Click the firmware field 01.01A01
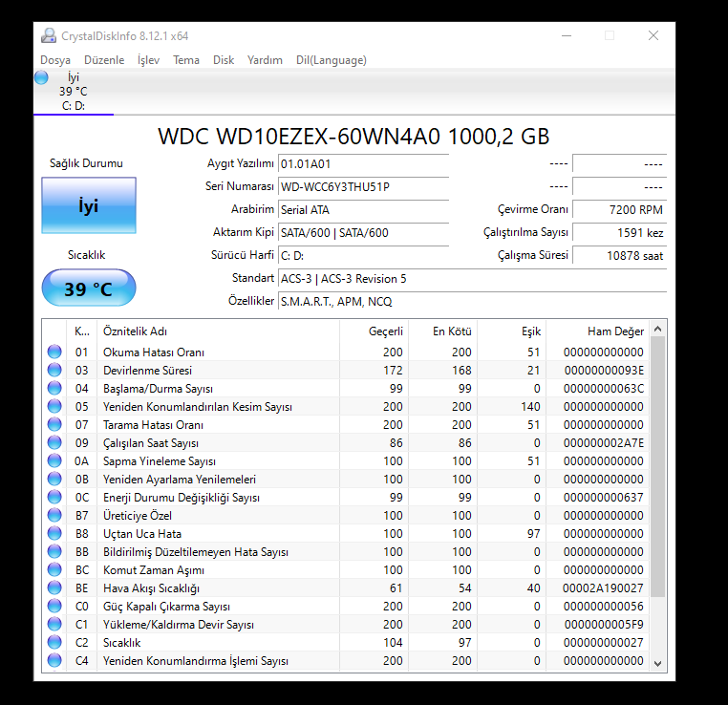The width and height of the screenshot is (728, 705). (x=364, y=164)
